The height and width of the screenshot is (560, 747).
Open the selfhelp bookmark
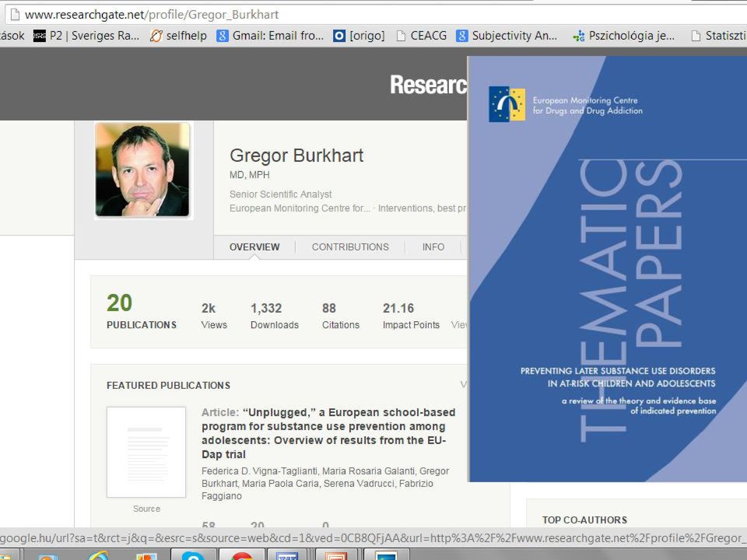tap(178, 36)
